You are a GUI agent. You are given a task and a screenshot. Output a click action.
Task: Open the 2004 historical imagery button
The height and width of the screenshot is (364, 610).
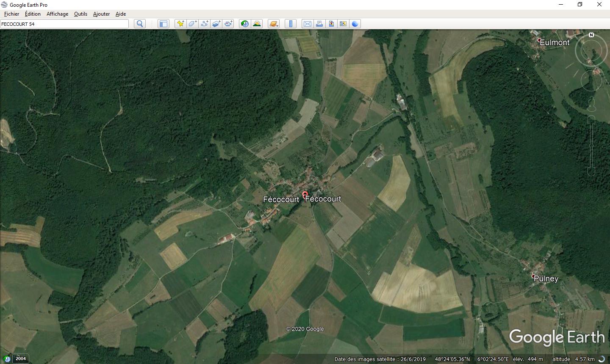20,358
